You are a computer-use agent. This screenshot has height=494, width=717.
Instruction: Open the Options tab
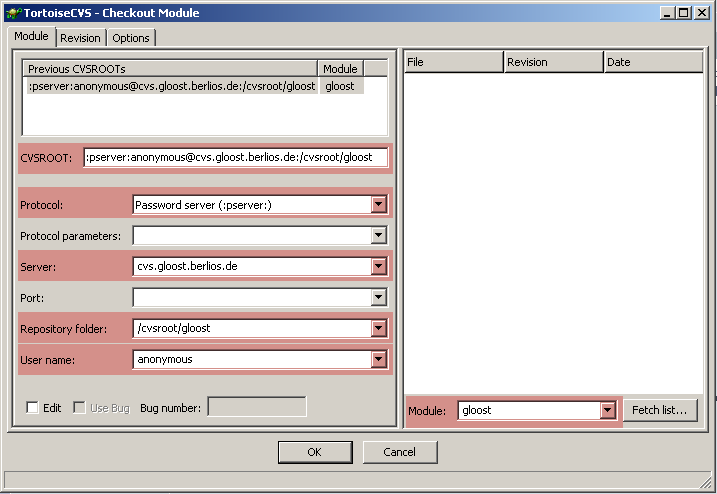(131, 38)
